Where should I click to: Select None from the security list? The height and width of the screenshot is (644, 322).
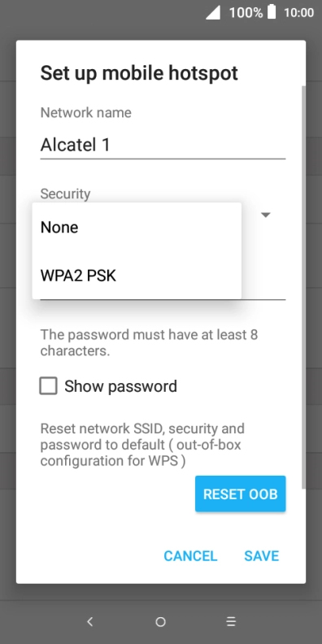coord(137,227)
